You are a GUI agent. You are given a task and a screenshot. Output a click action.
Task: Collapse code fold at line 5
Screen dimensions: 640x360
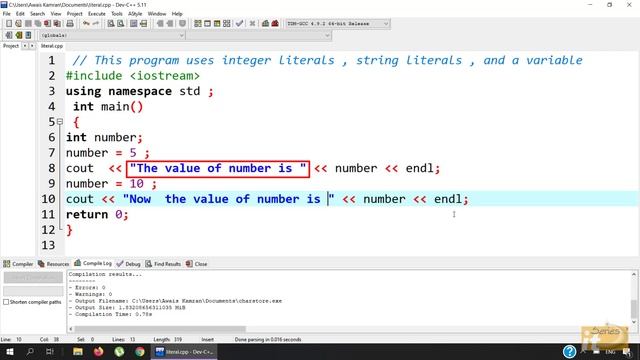[x=60, y=122]
